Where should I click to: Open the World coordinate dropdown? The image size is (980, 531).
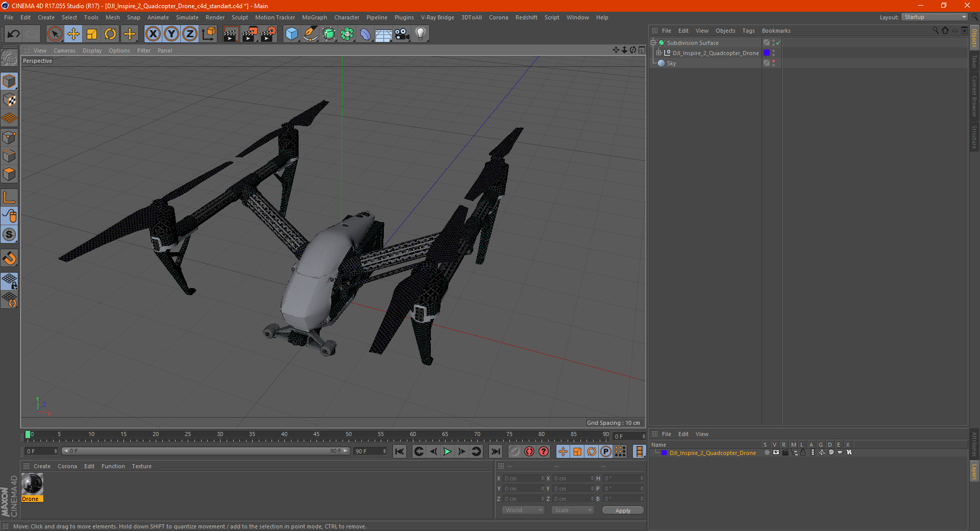point(523,510)
